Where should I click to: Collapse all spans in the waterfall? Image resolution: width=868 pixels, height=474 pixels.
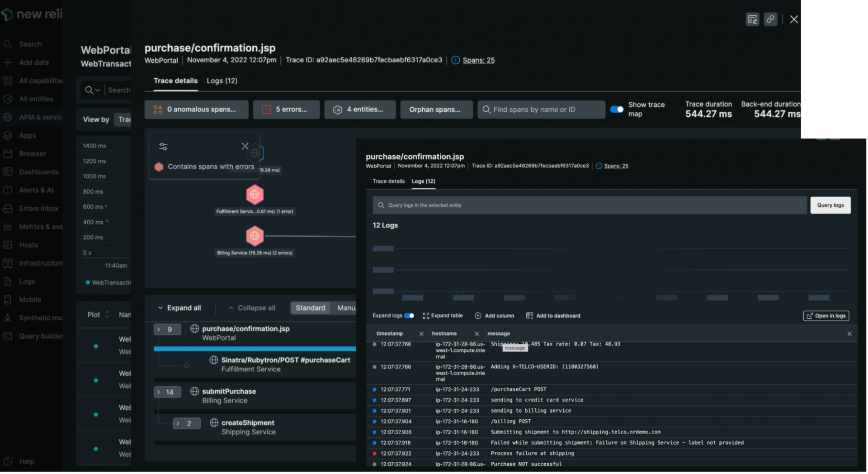[x=256, y=308]
